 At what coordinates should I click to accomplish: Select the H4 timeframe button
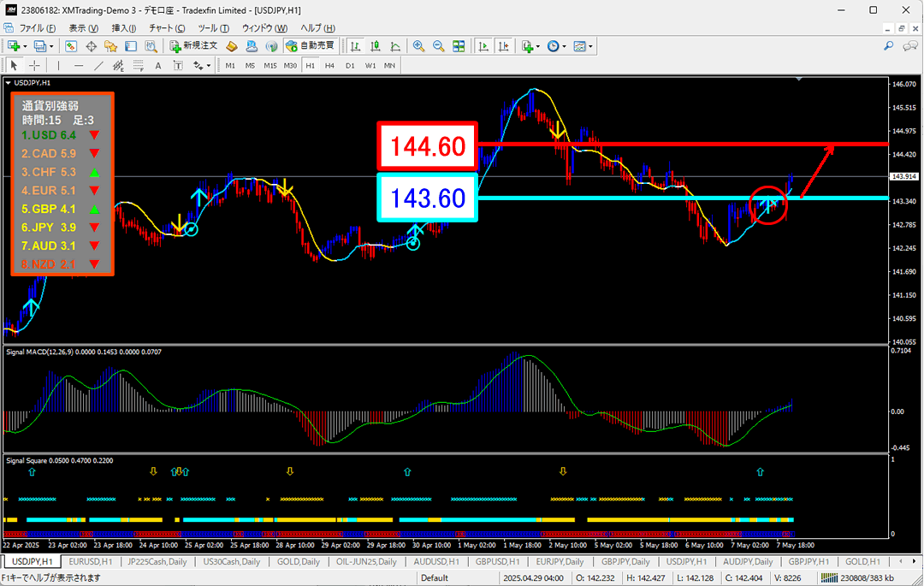tap(330, 65)
